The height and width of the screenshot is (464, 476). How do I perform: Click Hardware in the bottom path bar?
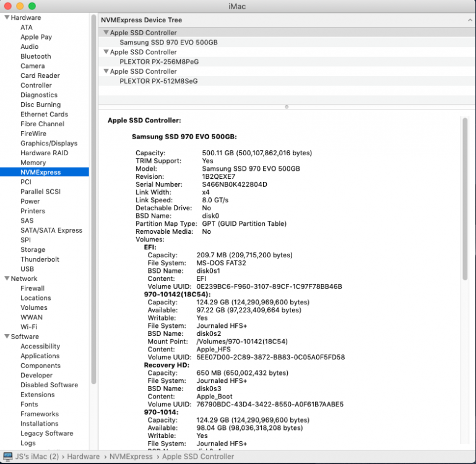[83, 457]
